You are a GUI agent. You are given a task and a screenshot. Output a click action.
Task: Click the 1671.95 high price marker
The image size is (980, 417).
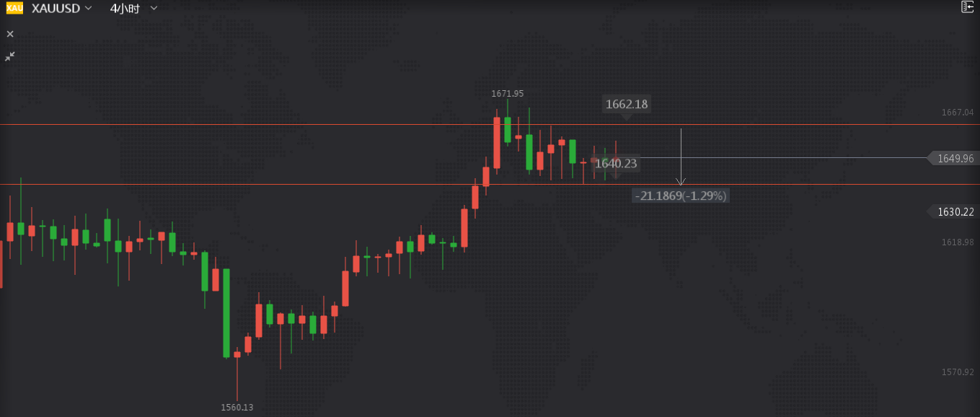click(x=508, y=94)
